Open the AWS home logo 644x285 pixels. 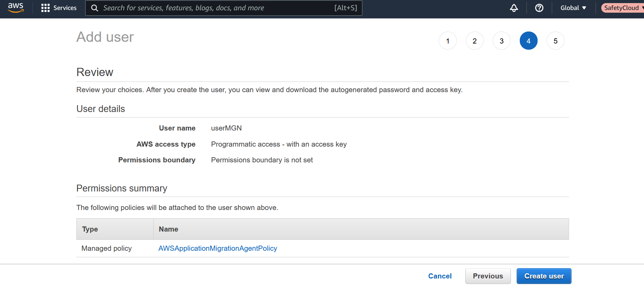(x=16, y=8)
